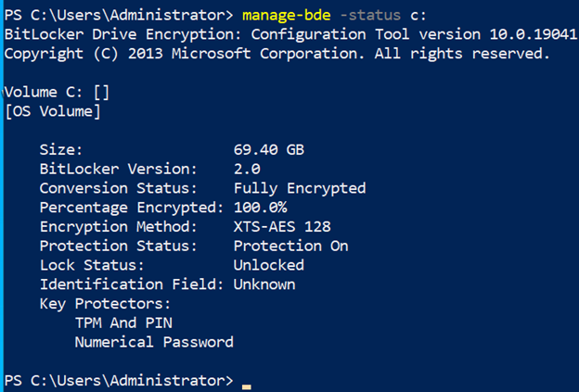Click the "Protection On" status value

coord(290,246)
